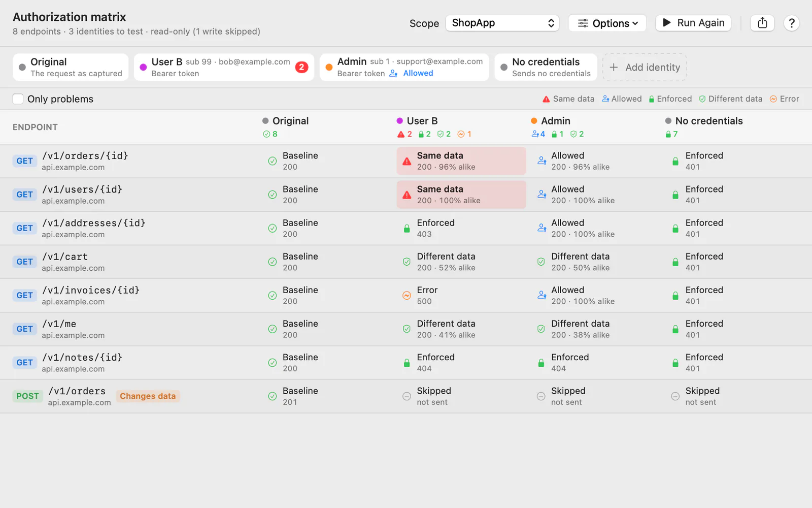
Task: Click the red badge 2 on User B identity
Action: (x=301, y=67)
